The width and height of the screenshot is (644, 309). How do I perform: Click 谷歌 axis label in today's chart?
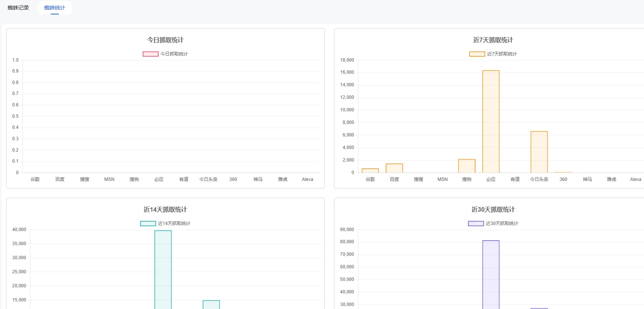pos(35,179)
